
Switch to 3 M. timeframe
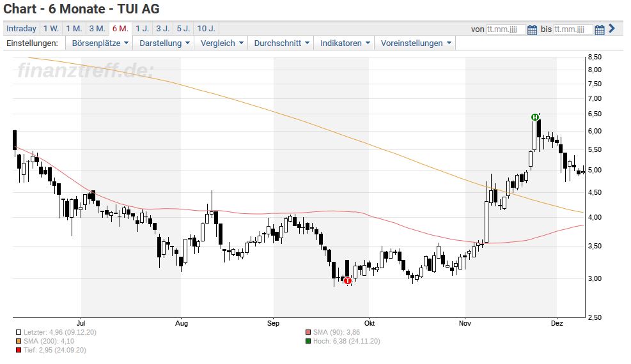97,29
